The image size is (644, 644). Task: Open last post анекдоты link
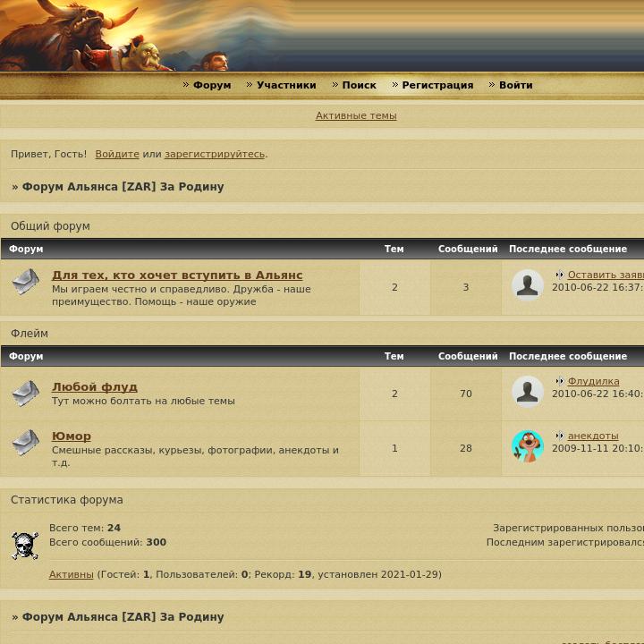tap(593, 436)
